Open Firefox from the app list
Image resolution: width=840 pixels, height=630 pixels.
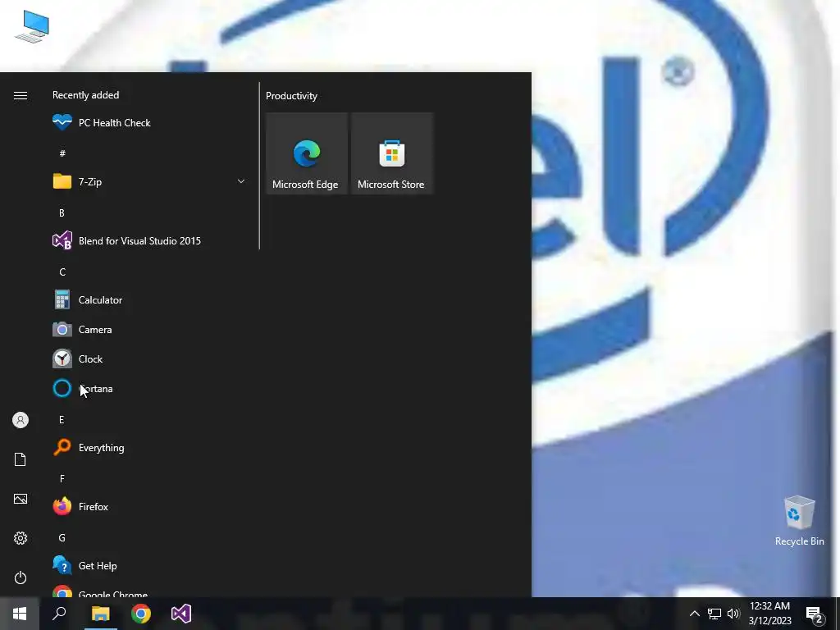tap(150, 507)
